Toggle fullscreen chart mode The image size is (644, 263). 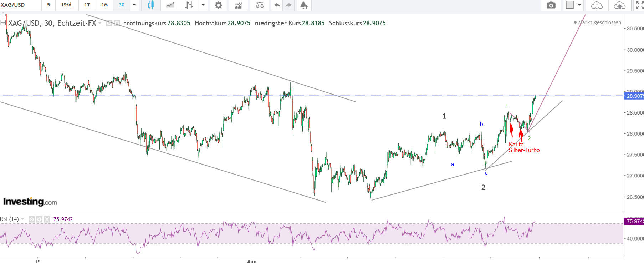[x=640, y=5]
